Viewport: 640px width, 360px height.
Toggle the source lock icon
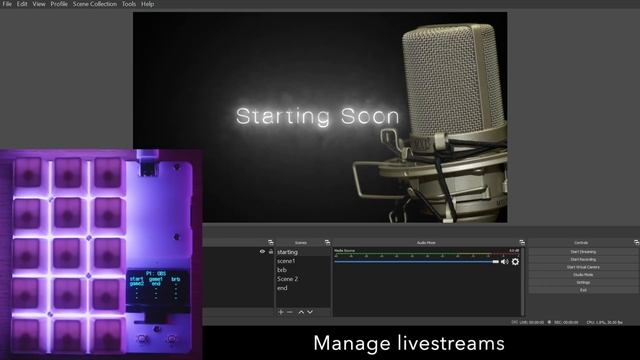(271, 251)
